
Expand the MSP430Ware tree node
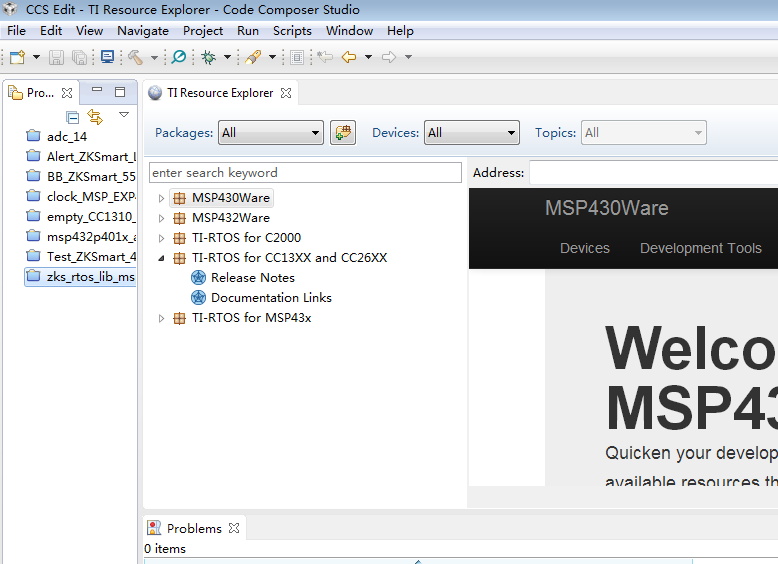161,198
